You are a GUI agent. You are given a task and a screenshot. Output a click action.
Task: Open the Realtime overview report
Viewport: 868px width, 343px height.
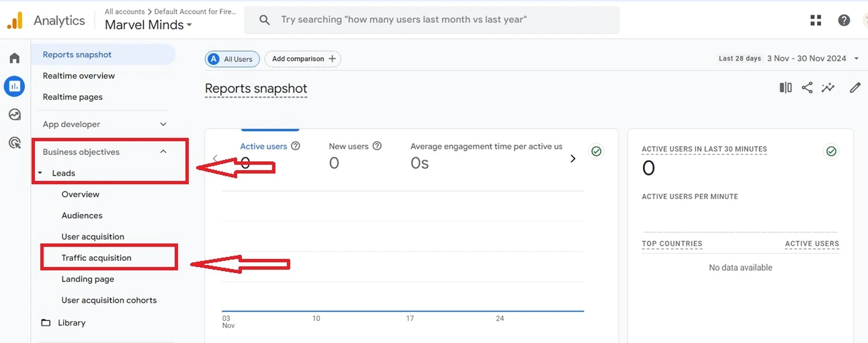point(79,76)
